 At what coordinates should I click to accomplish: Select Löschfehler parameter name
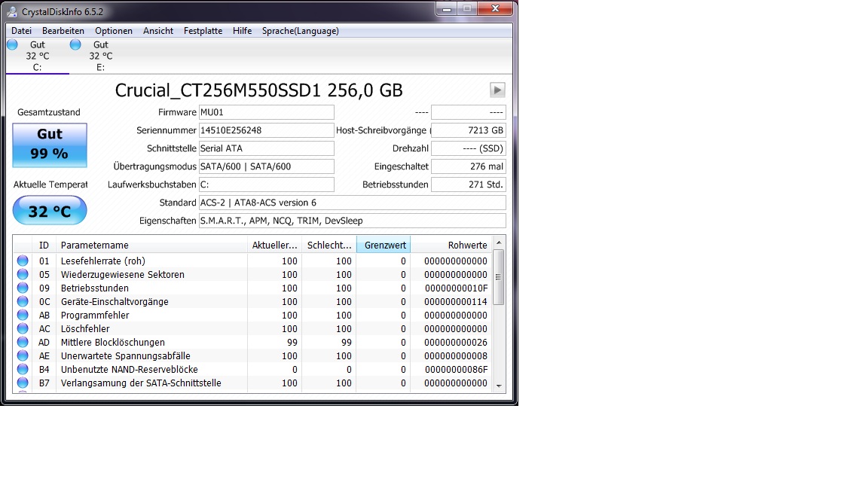pos(85,328)
